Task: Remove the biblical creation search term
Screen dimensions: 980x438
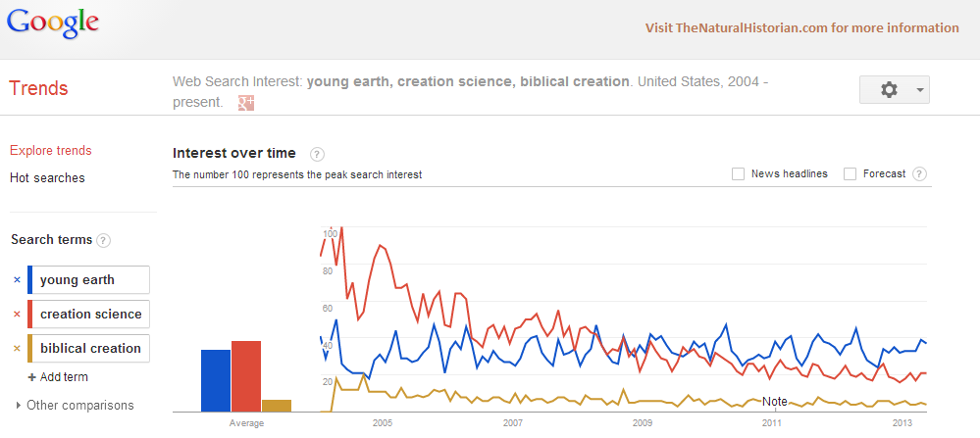Action: [x=17, y=349]
